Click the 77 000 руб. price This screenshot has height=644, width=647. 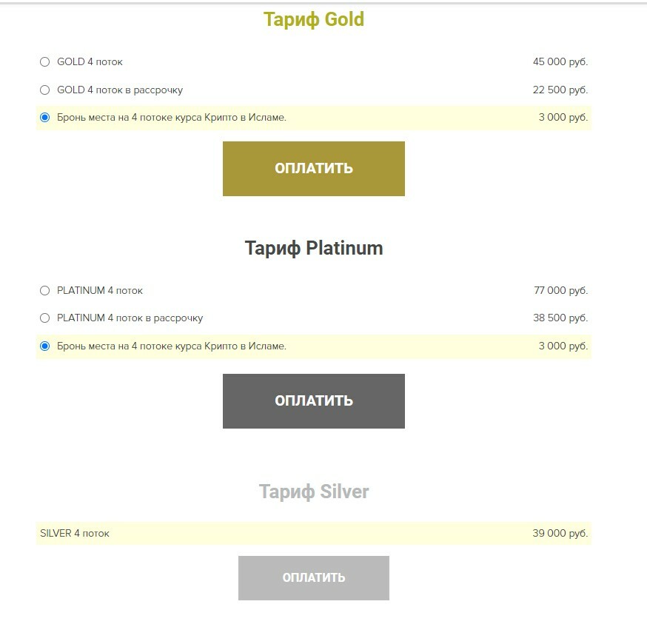(560, 291)
